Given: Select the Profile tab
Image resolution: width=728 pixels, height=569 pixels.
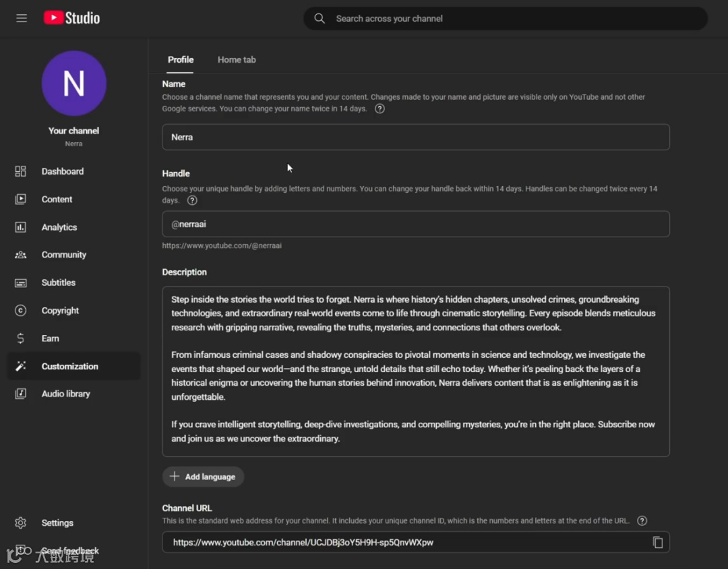Looking at the screenshot, I should pyautogui.click(x=181, y=60).
